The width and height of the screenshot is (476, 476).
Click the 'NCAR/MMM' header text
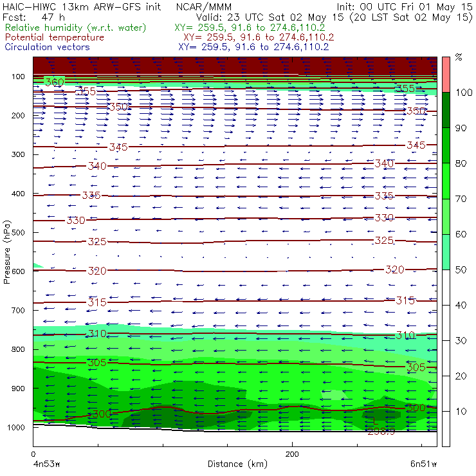pos(204,6)
